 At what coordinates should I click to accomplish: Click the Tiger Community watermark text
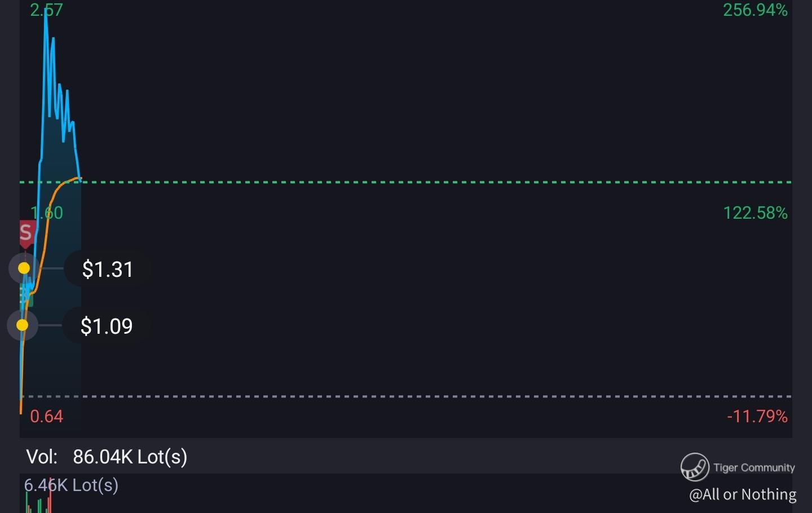coord(754,467)
